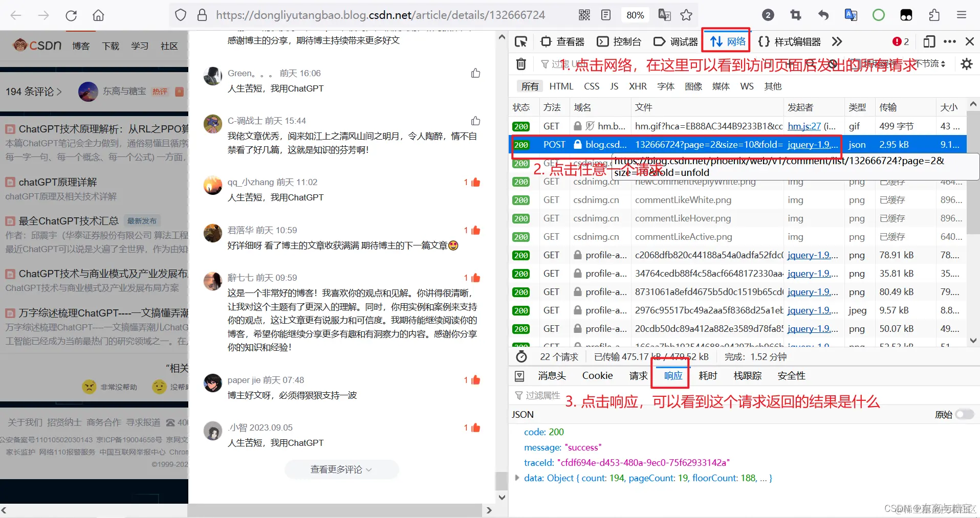Select the 网络 network tab

728,41
